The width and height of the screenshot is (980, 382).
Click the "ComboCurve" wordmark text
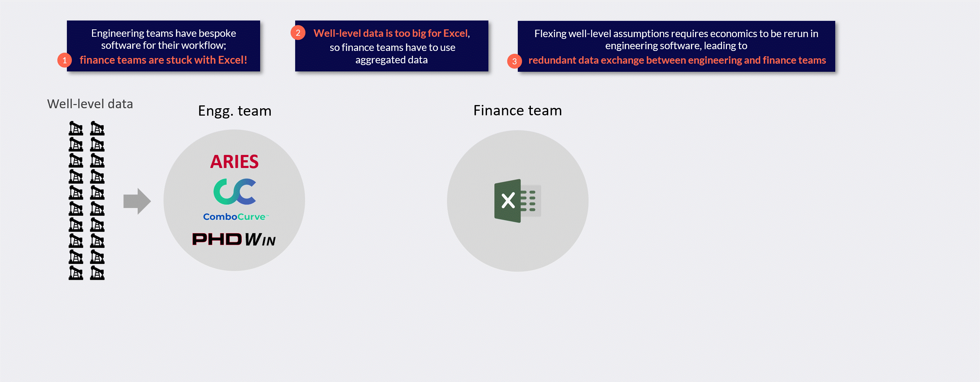(x=234, y=217)
